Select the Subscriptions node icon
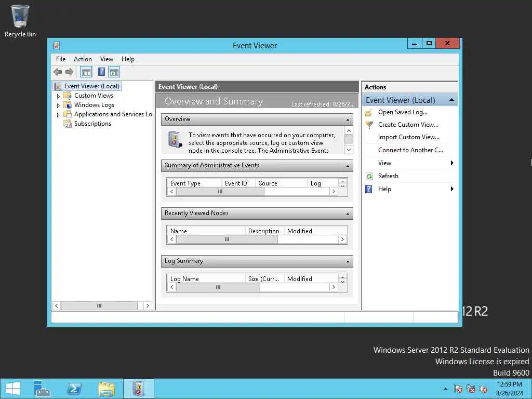 [x=68, y=124]
